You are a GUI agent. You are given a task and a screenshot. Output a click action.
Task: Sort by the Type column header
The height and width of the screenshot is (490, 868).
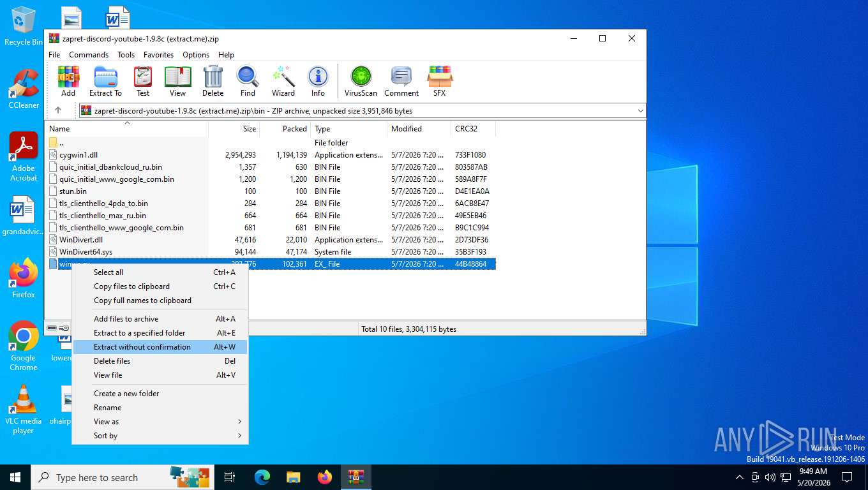pyautogui.click(x=349, y=129)
